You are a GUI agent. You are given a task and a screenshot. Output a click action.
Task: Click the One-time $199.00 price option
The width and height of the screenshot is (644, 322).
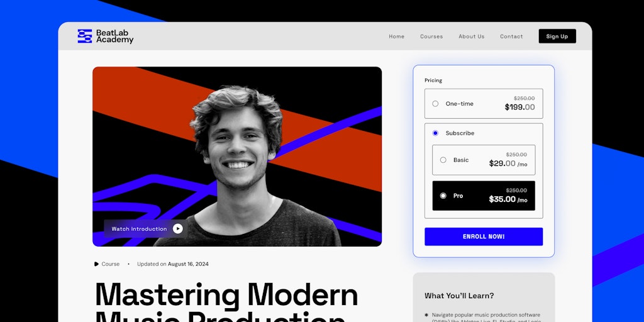point(484,104)
